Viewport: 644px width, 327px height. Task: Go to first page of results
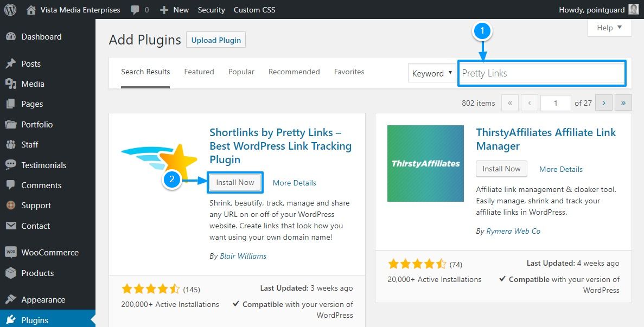tap(510, 103)
